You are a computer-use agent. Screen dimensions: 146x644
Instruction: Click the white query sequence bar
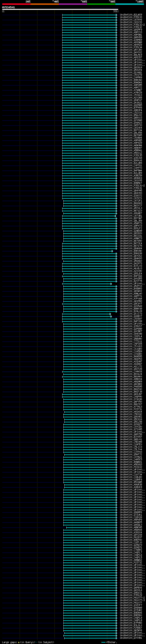click(x=60, y=10)
